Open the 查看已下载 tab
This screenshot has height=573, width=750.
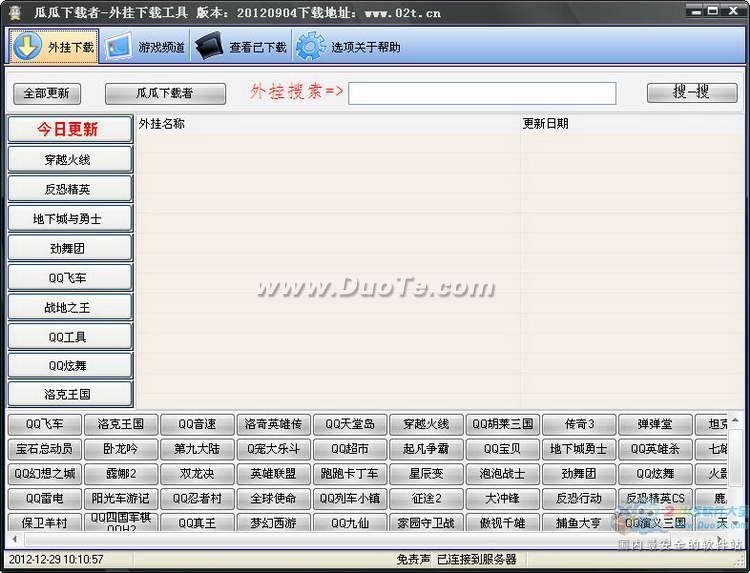tap(241, 46)
